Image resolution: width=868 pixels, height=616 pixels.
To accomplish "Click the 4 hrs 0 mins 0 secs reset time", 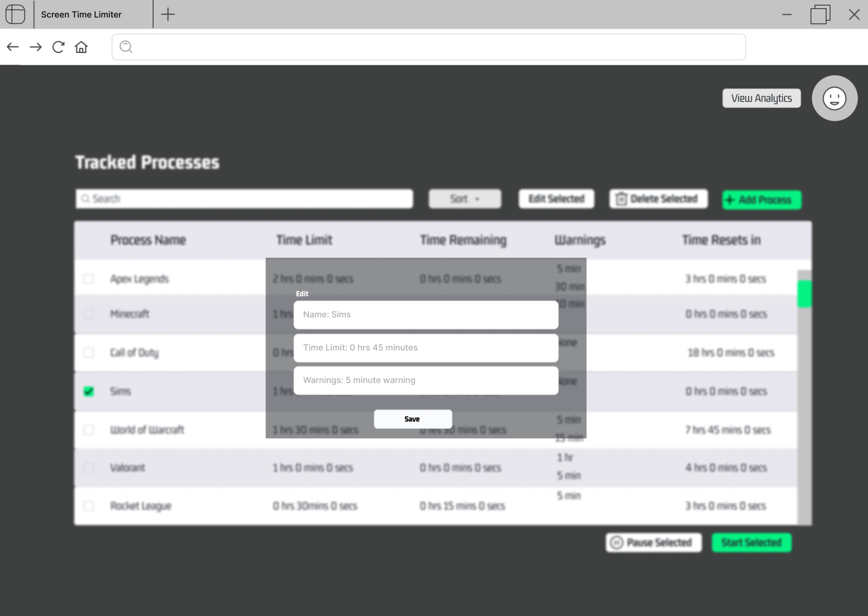I will pyautogui.click(x=726, y=468).
